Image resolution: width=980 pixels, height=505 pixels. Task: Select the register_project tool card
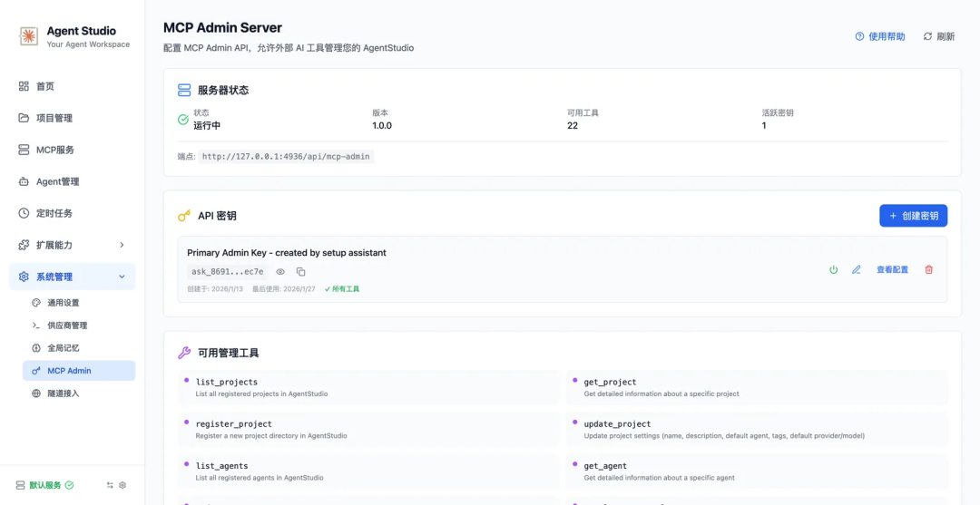[368, 430]
